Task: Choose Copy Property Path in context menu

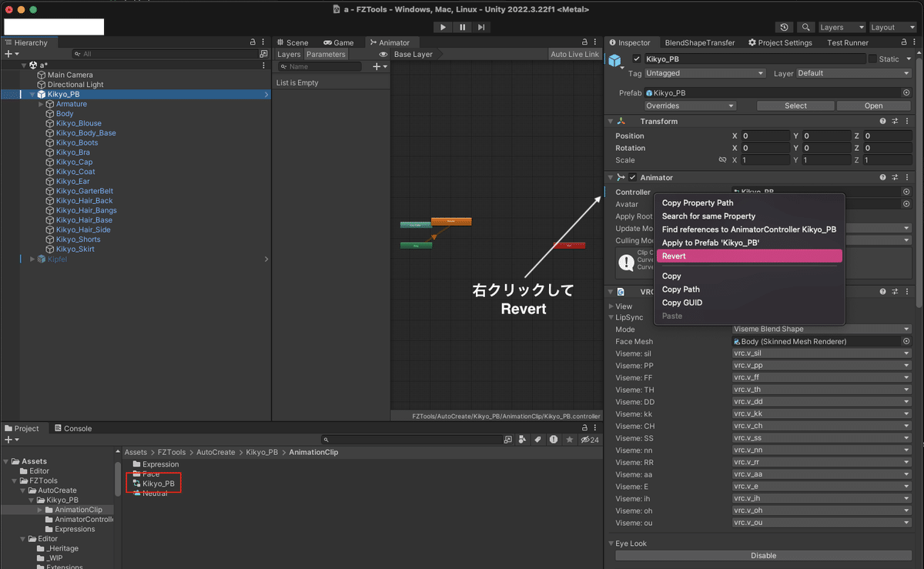Action: point(698,203)
